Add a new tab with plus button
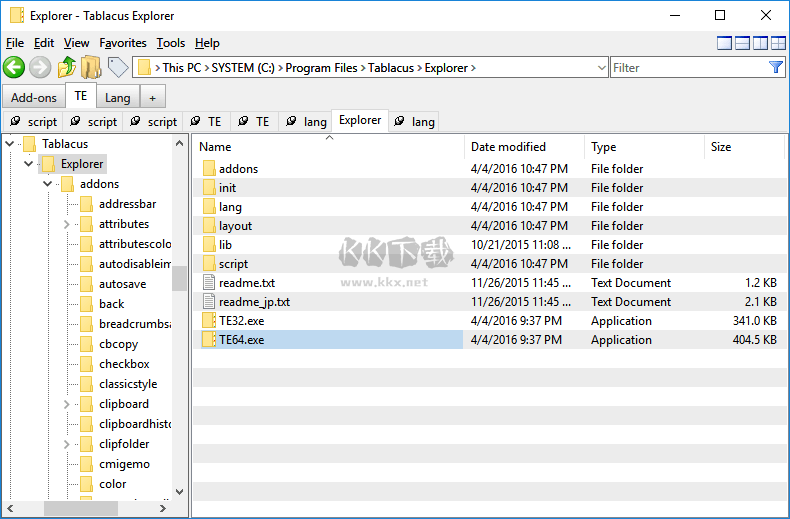The width and height of the screenshot is (790, 519). [x=152, y=97]
